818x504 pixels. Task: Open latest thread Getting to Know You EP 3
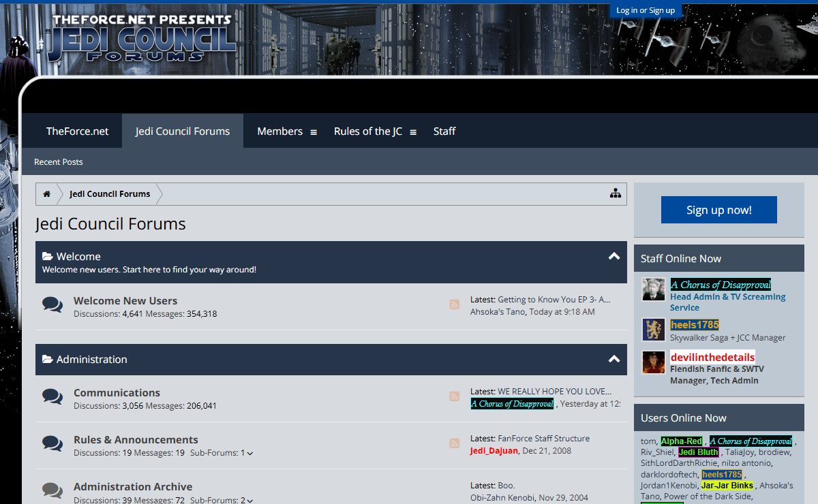(x=554, y=299)
